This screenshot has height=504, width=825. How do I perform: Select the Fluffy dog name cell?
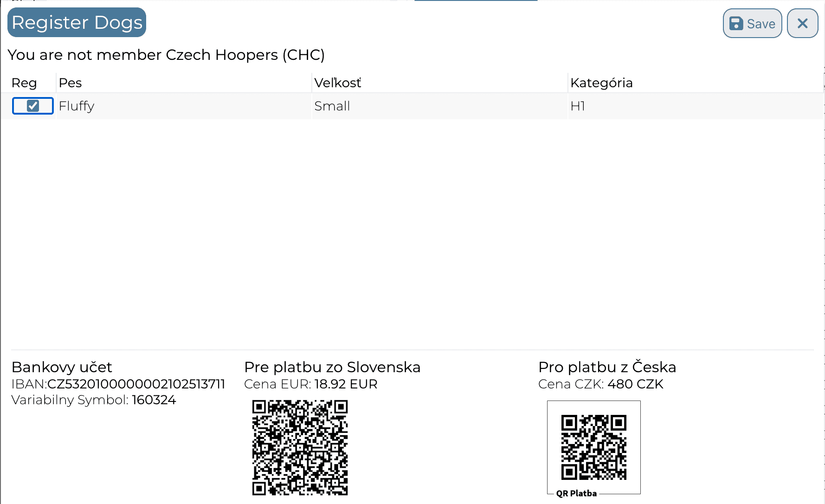point(184,106)
